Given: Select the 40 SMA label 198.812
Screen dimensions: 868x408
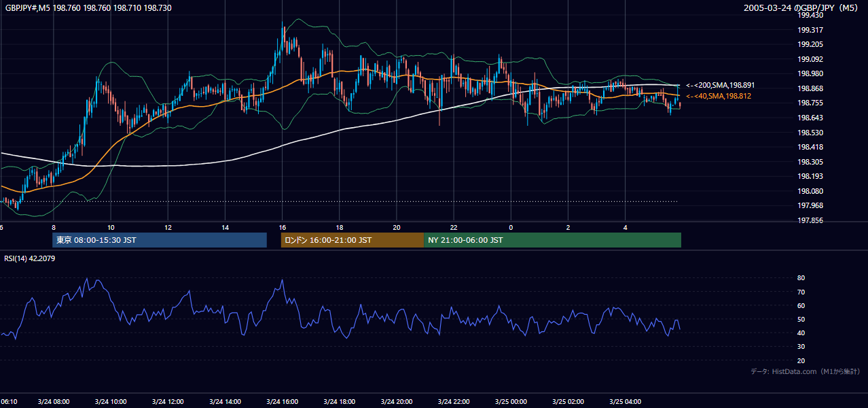Looking at the screenshot, I should click(719, 97).
